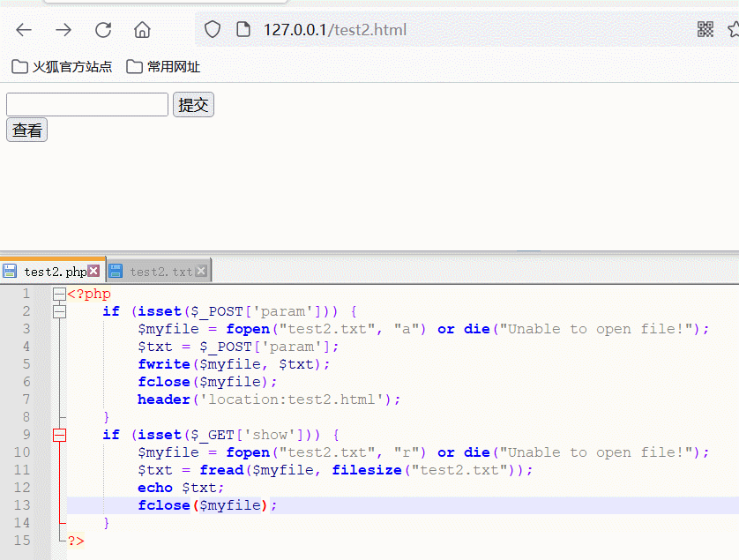The width and height of the screenshot is (739, 560).
Task: Open the 常用网址 bookmark folder
Action: [163, 67]
